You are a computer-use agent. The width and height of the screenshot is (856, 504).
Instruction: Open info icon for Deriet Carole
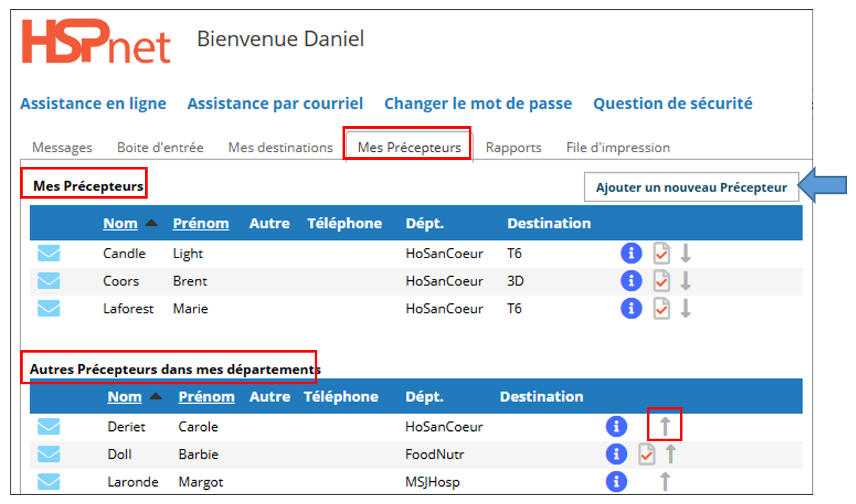616,427
